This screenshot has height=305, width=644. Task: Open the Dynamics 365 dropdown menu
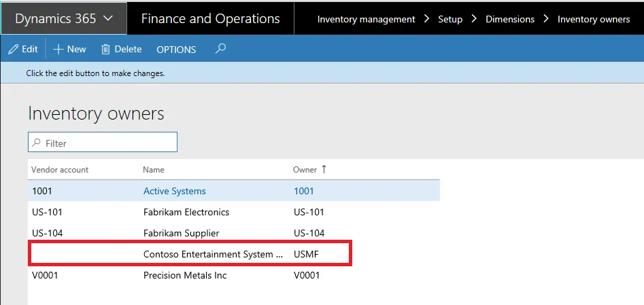[64, 19]
